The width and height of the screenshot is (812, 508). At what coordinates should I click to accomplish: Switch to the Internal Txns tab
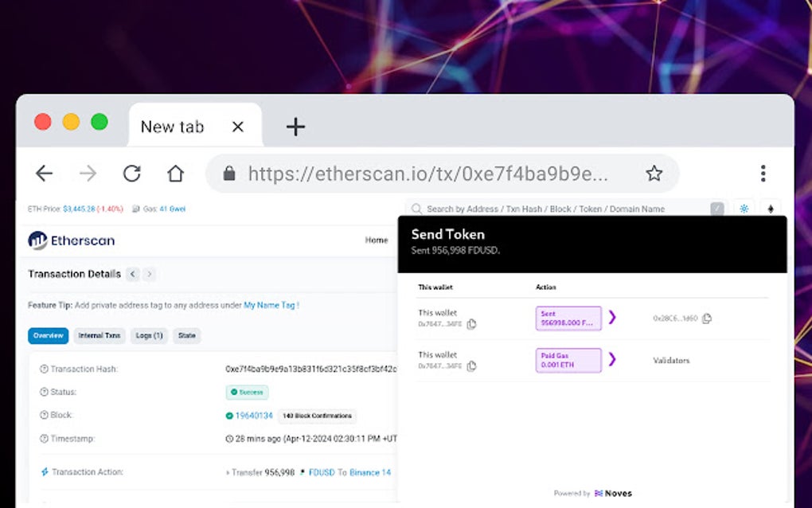(100, 335)
